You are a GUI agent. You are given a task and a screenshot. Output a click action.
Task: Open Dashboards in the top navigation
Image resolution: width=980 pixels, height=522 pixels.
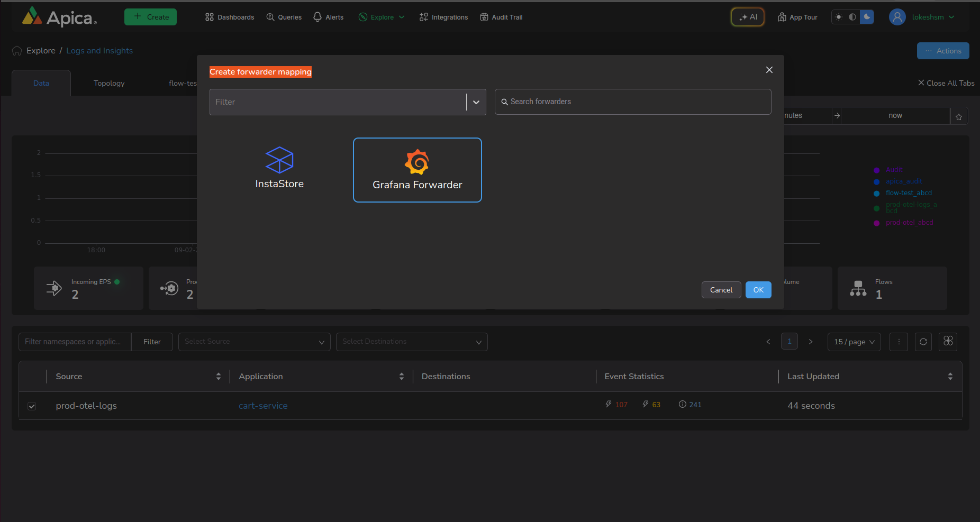(x=230, y=17)
